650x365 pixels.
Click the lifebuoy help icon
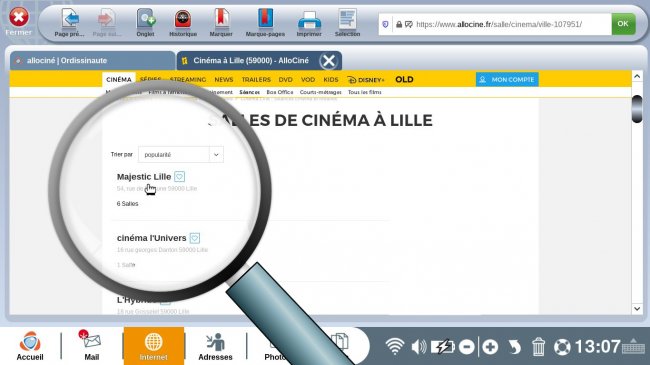pyautogui.click(x=562, y=347)
